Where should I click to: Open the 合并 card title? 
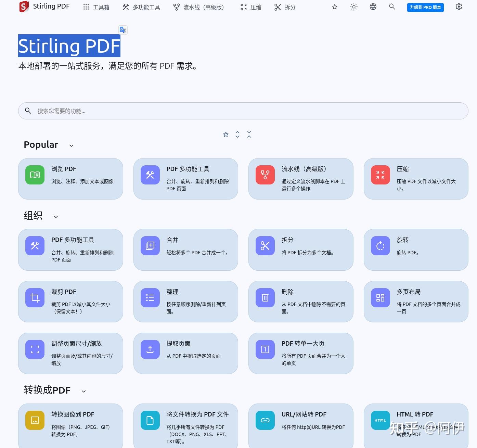[x=172, y=240]
